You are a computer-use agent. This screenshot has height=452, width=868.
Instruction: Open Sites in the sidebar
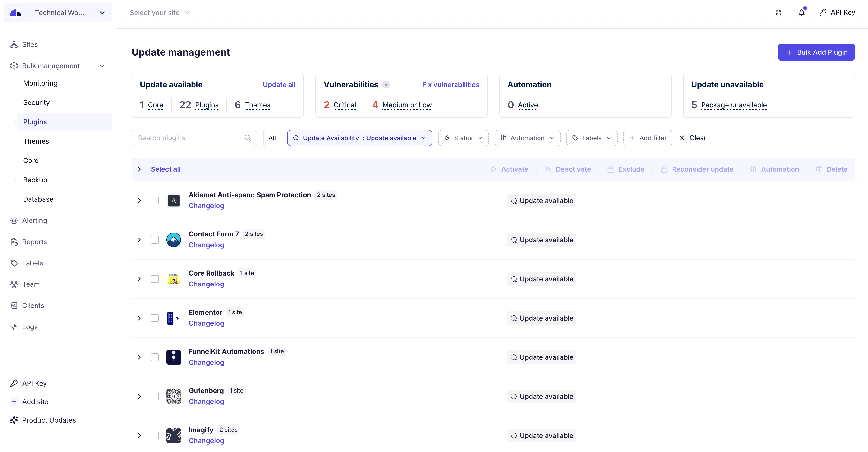[x=30, y=44]
